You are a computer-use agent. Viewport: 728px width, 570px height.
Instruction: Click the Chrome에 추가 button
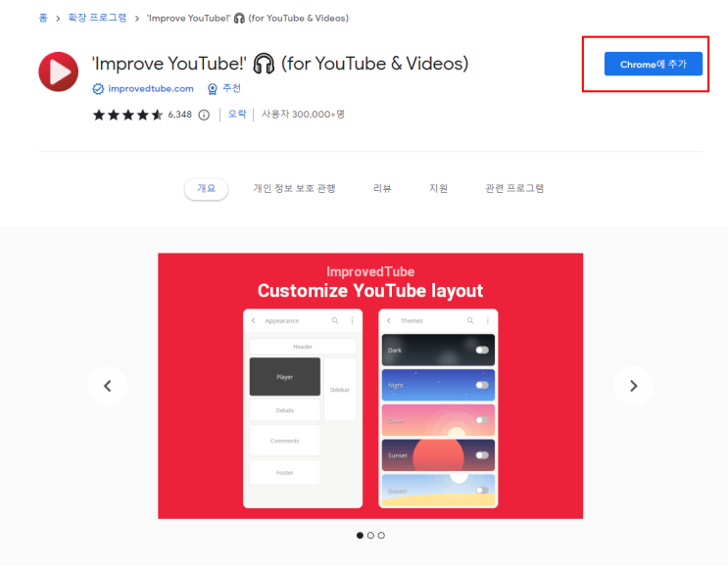pos(653,64)
